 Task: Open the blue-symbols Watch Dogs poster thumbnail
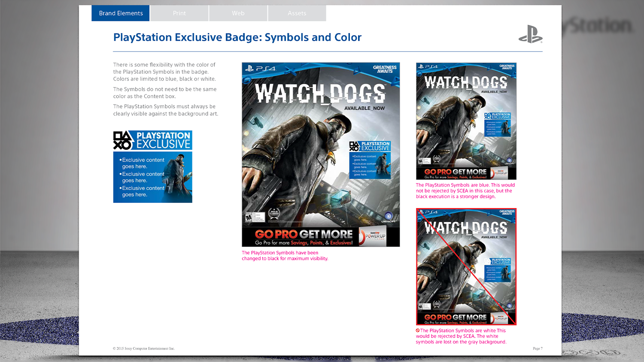466,121
